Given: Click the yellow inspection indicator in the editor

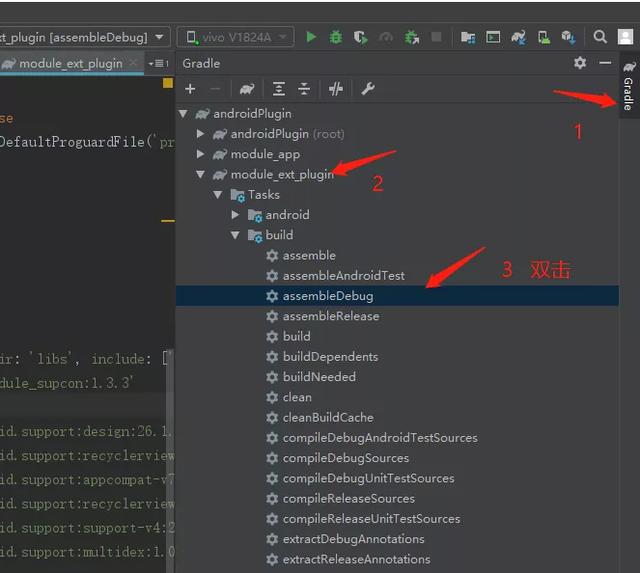Looking at the screenshot, I should pos(168,83).
